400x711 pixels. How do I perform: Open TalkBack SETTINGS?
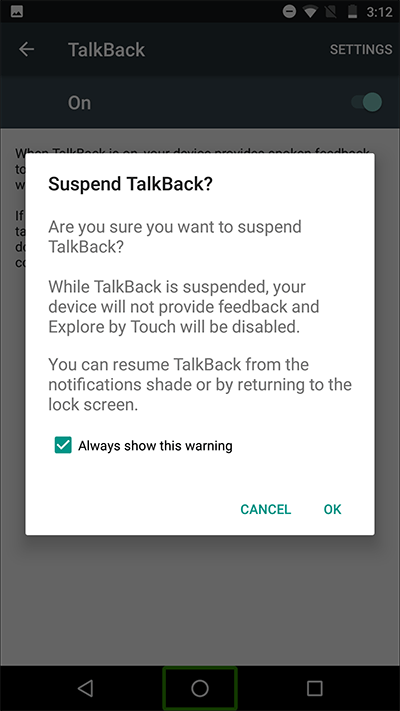361,49
